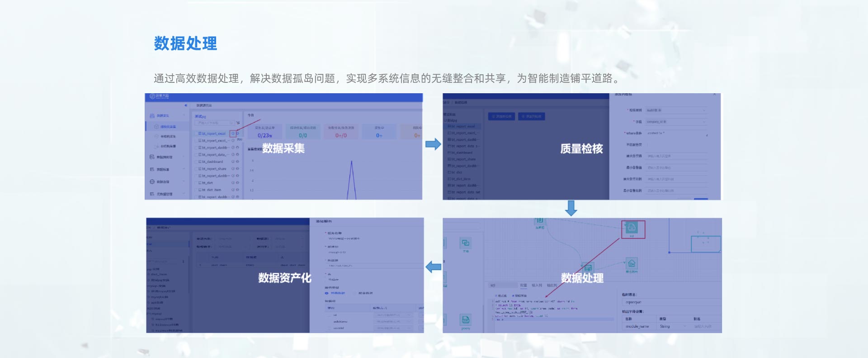This screenshot has width=868, height=358.
Task: Open the company_id field dropdown
Action: (x=675, y=122)
